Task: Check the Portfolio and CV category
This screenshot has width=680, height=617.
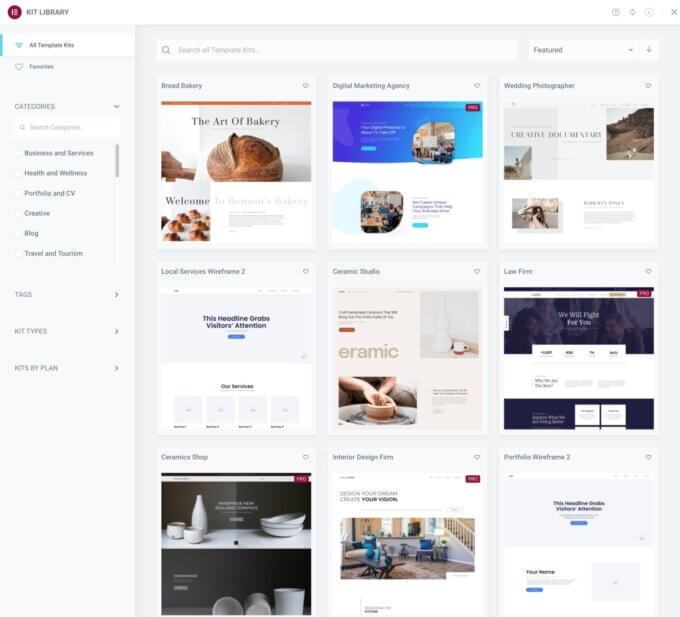Action: tap(18, 193)
